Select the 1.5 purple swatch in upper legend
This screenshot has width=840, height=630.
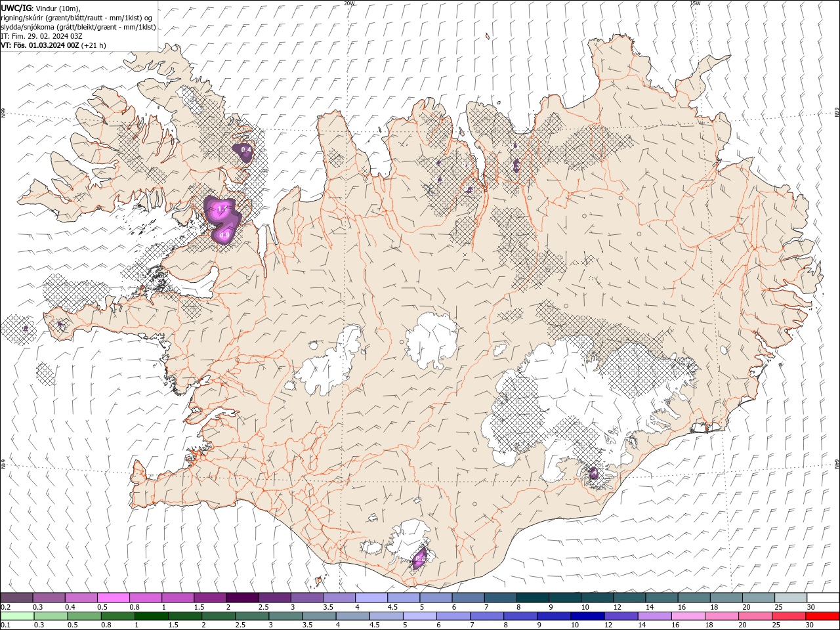tap(210, 598)
